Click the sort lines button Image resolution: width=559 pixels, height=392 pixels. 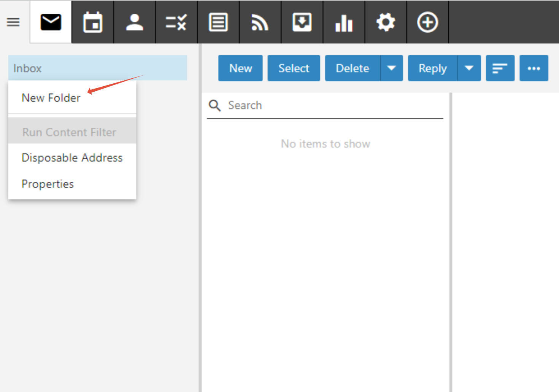pos(500,68)
